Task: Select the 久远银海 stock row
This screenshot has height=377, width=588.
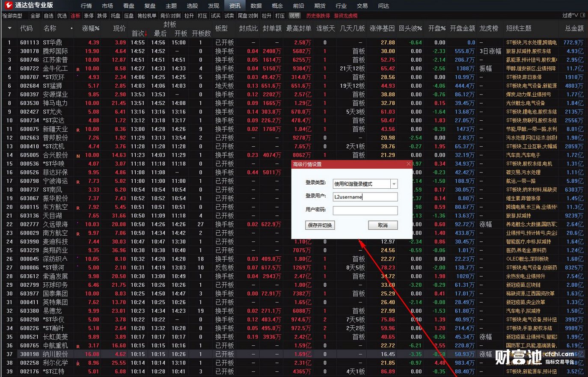Action: click(x=294, y=224)
